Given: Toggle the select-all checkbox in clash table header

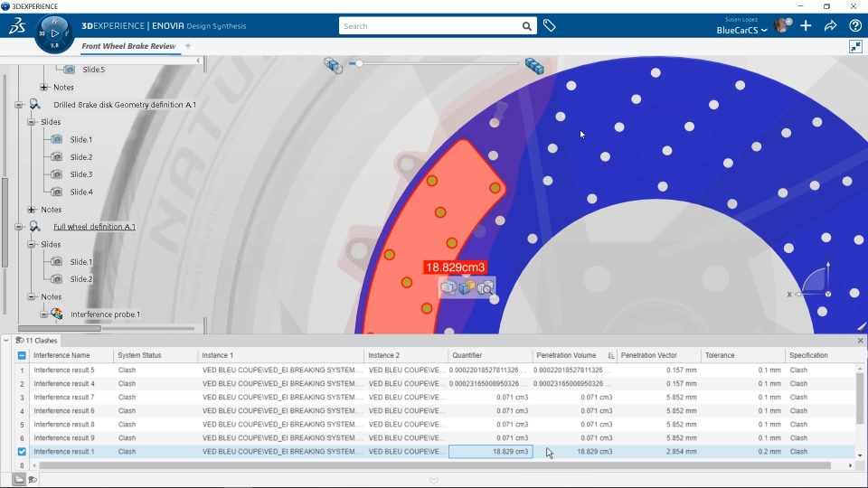Looking at the screenshot, I should coord(22,356).
